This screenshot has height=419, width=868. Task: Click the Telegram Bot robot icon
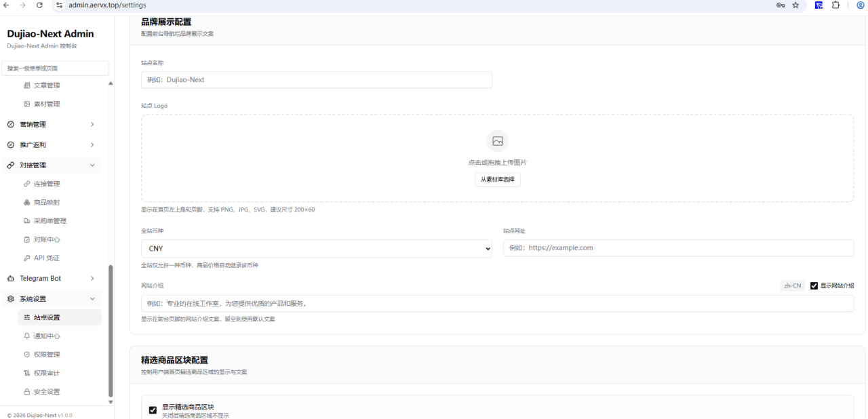click(x=11, y=279)
